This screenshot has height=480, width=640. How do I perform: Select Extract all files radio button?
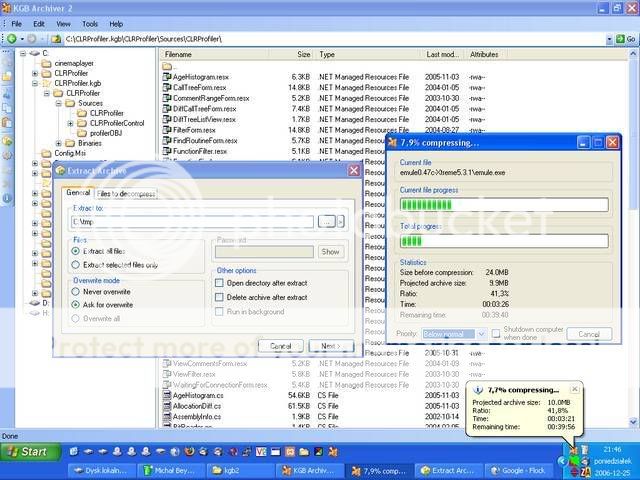click(x=76, y=251)
